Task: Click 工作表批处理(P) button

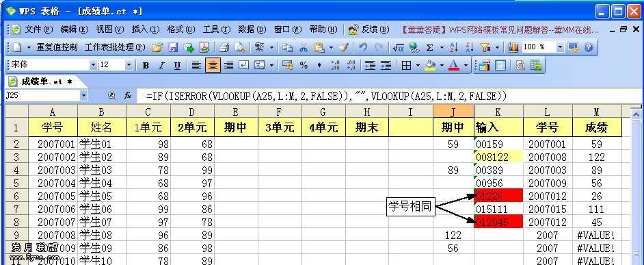Action: click(x=115, y=47)
